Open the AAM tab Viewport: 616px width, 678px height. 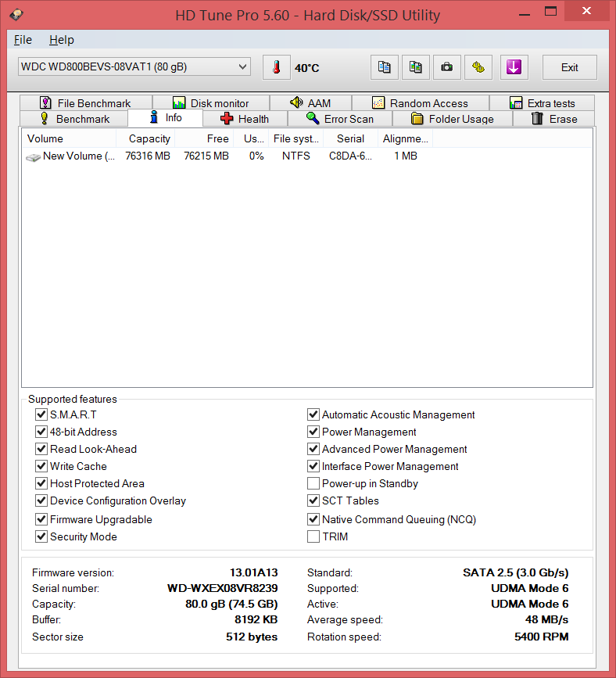311,103
